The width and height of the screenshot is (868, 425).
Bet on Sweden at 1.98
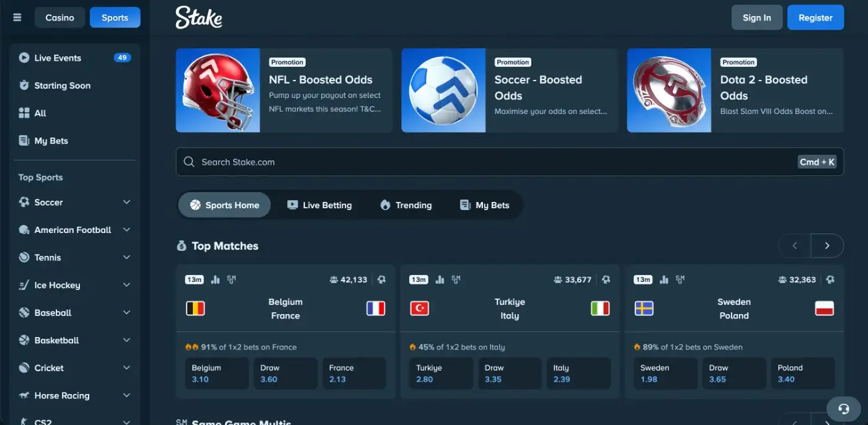click(x=665, y=373)
